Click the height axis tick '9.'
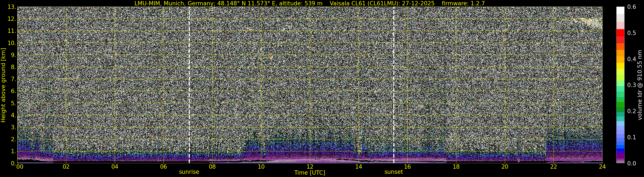This screenshot has height=177, width=644. coord(13,55)
